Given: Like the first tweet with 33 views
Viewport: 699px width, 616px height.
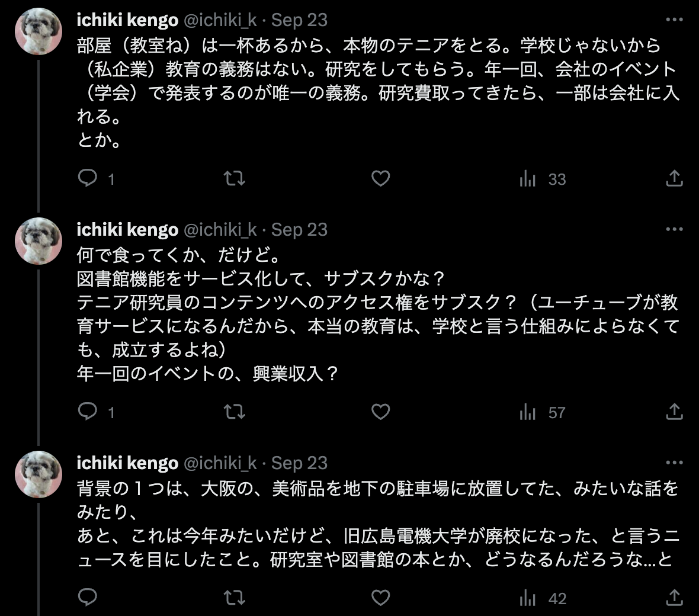Looking at the screenshot, I should [381, 179].
